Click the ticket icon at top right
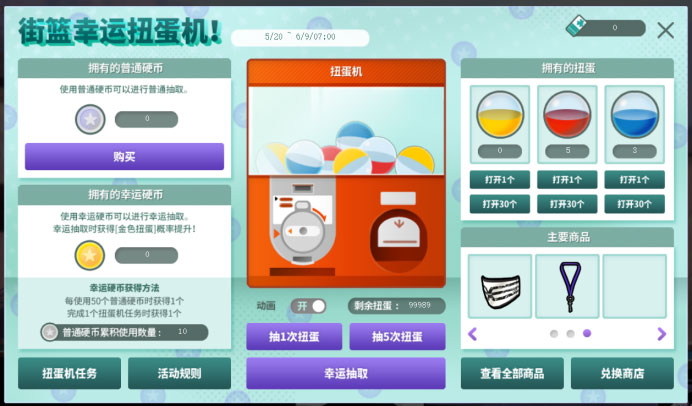The image size is (692, 406). pos(576,26)
